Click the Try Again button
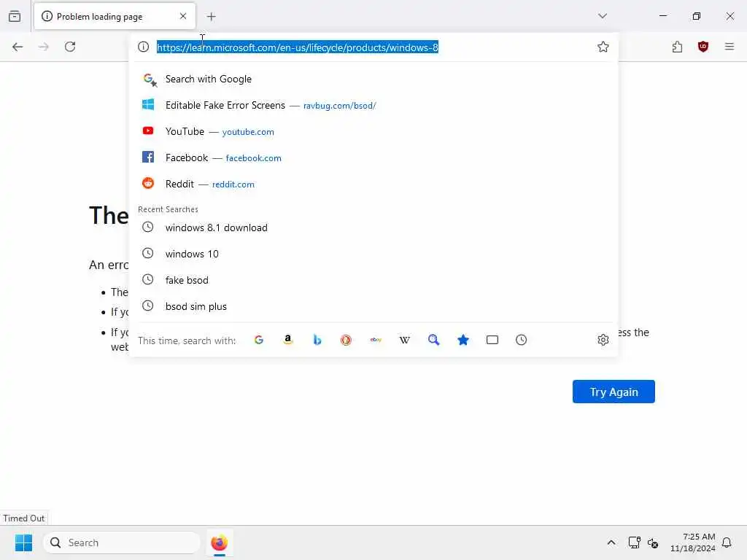This screenshot has height=560, width=747. (x=614, y=392)
